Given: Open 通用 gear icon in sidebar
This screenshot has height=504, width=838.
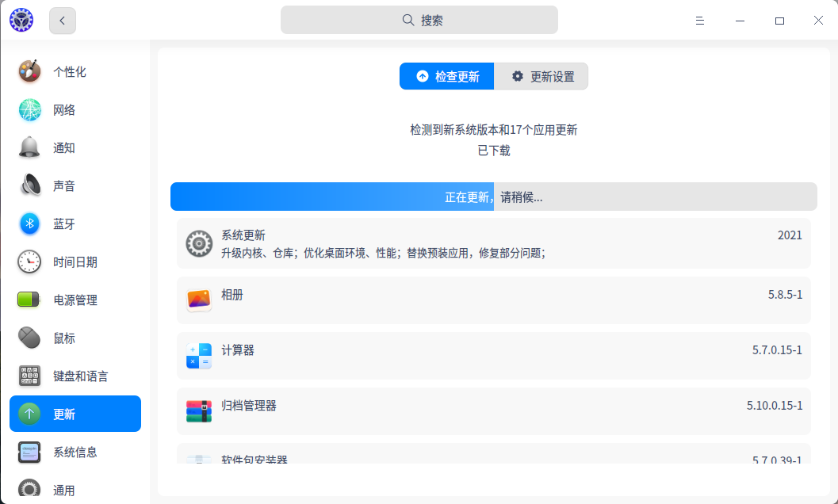Looking at the screenshot, I should (29, 490).
